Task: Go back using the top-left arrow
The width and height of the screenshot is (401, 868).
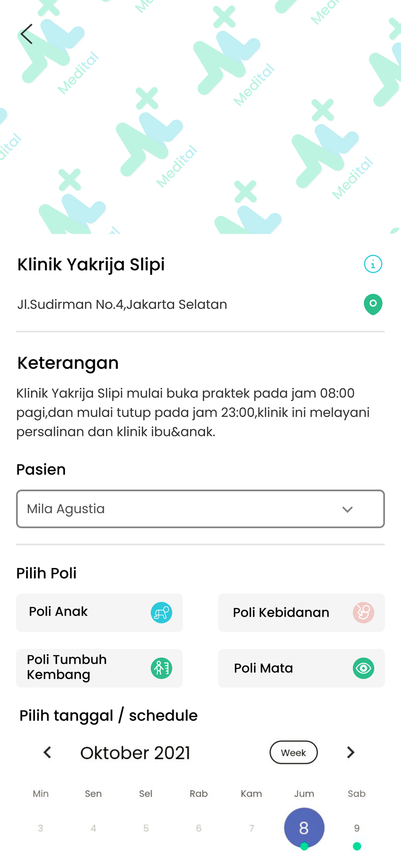Action: [26, 34]
